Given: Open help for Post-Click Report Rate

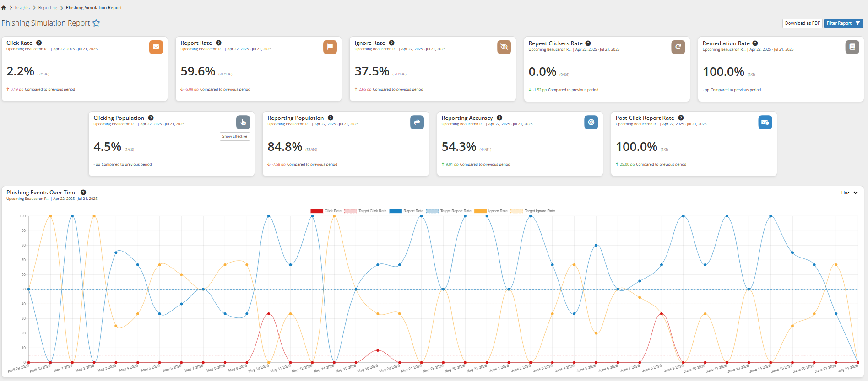Looking at the screenshot, I should tap(681, 118).
